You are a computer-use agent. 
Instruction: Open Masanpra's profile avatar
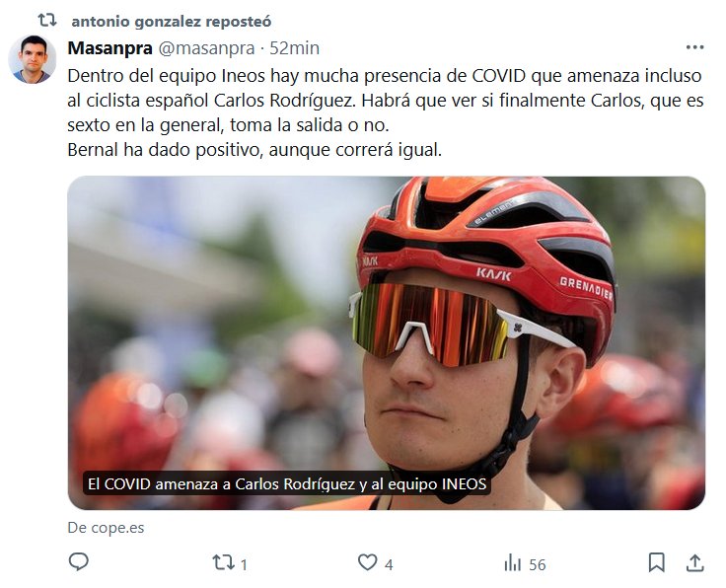point(33,59)
